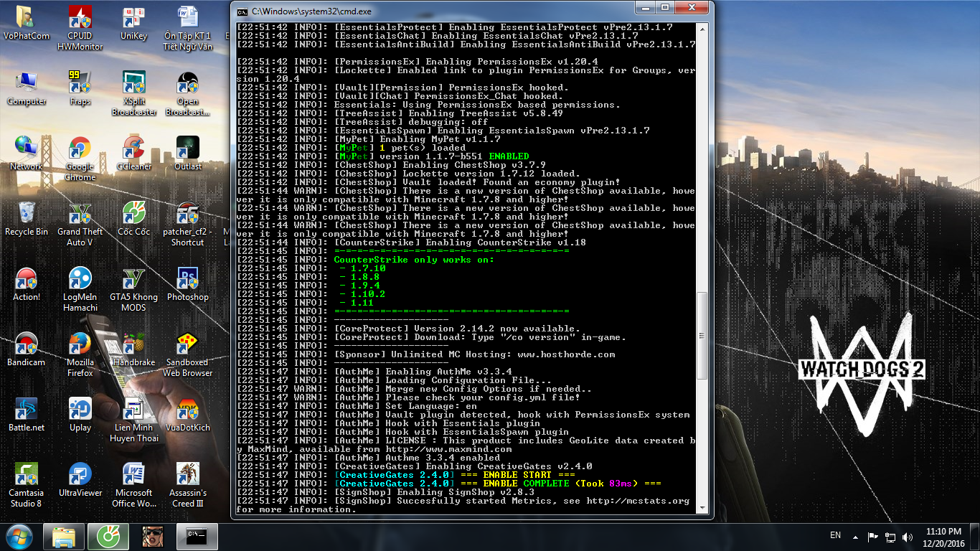Image resolution: width=980 pixels, height=551 pixels.
Task: Click the cmd.exe taskbar button
Action: click(x=196, y=536)
